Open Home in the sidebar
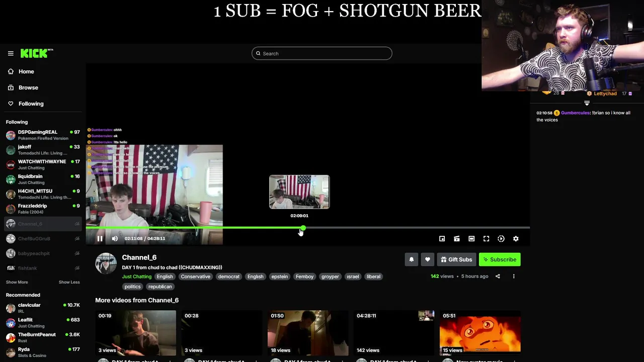 (26, 71)
